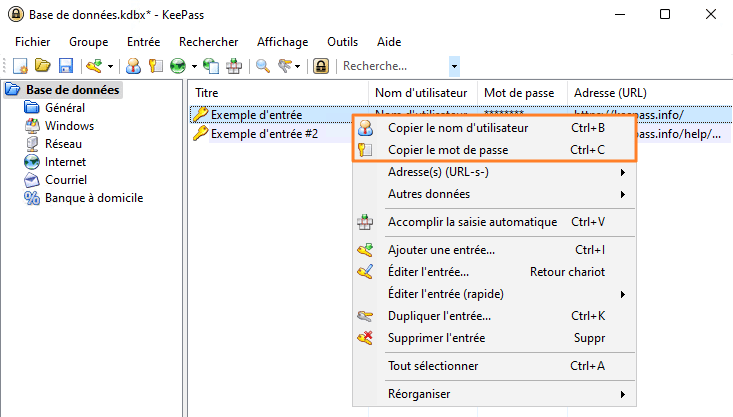The image size is (733, 417).
Task: Click the Perform auto-type toolbar icon
Action: tap(234, 66)
